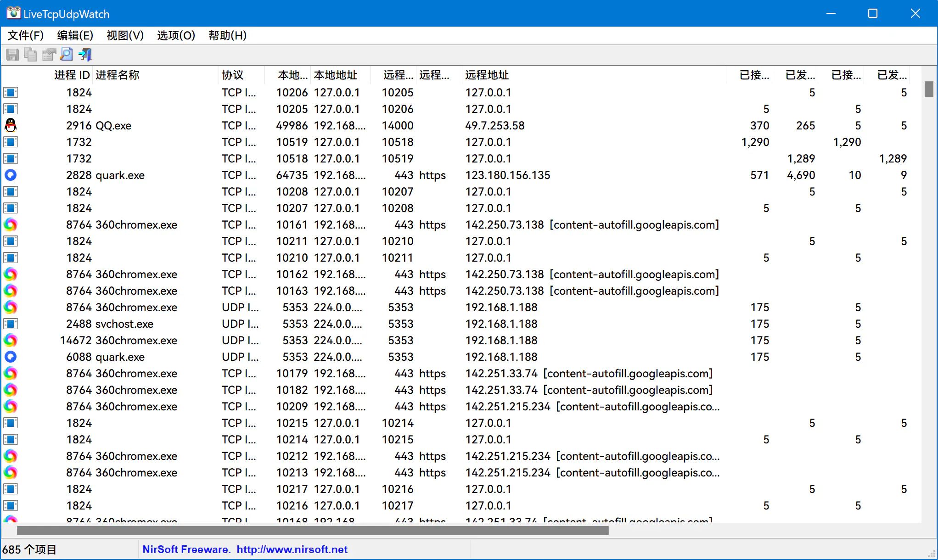Click the quark.exe name for process 2828
This screenshot has width=938, height=560.
(120, 175)
